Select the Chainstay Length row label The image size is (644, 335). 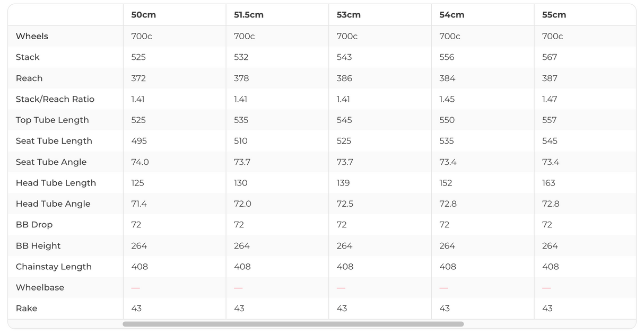coord(54,267)
